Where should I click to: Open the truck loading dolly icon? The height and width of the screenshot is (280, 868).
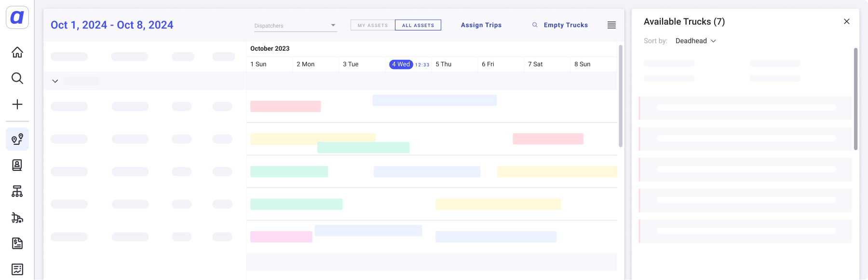point(17,217)
